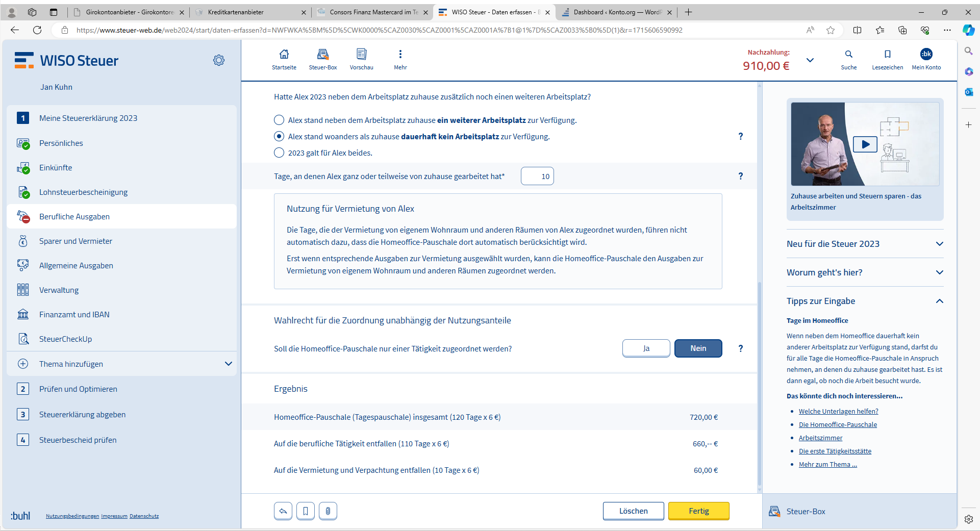Select '2023 galt für Alex beides' option
The width and height of the screenshot is (980, 531).
279,153
